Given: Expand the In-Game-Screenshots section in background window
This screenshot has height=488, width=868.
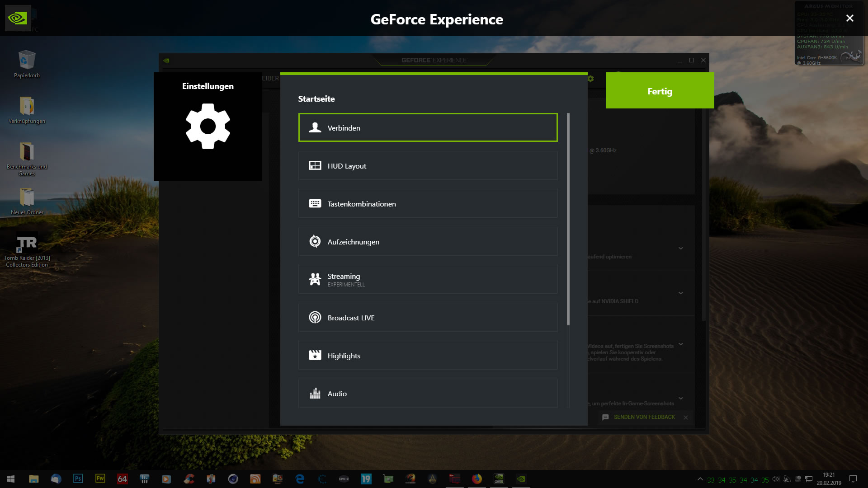Looking at the screenshot, I should [x=681, y=398].
